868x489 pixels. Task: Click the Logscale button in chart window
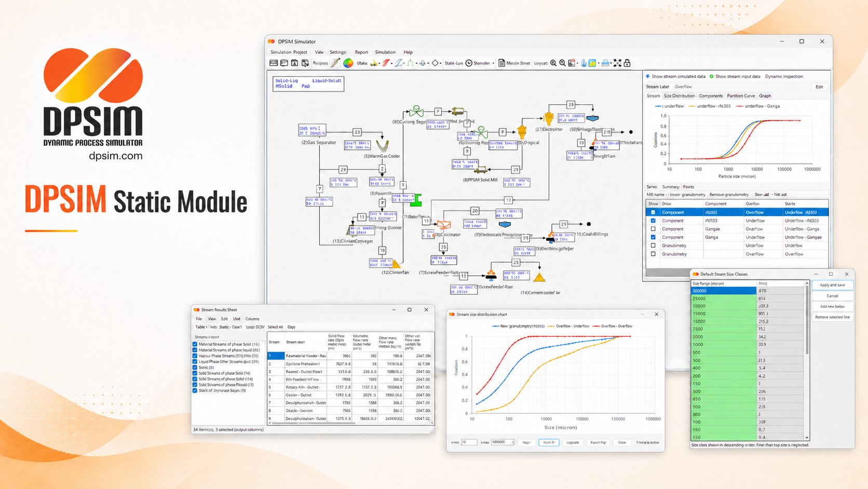[573, 442]
